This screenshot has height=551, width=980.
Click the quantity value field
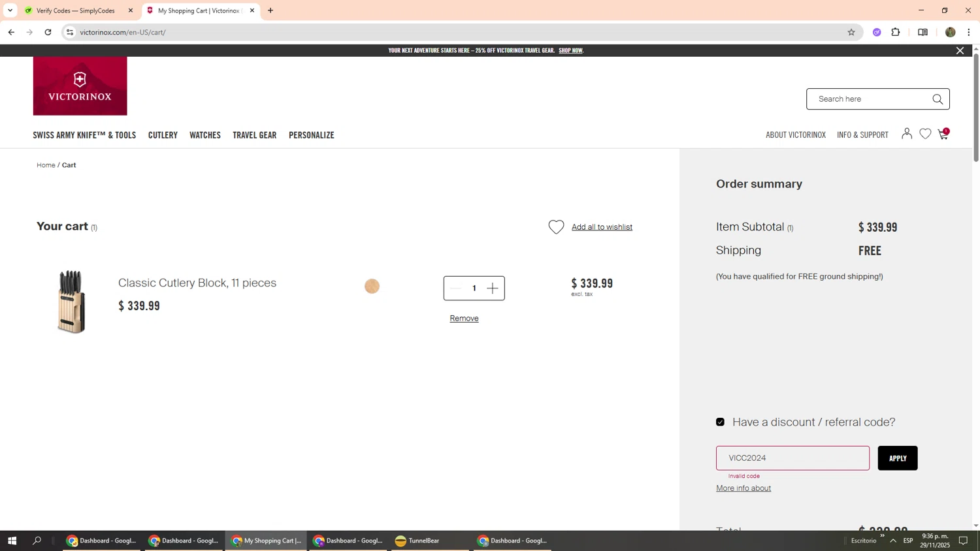coord(474,289)
